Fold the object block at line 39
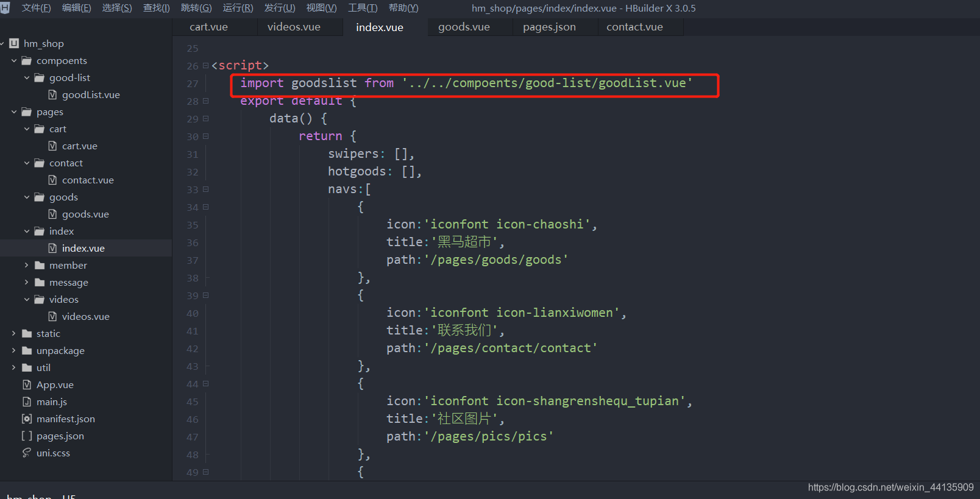The image size is (980, 499). coord(205,295)
